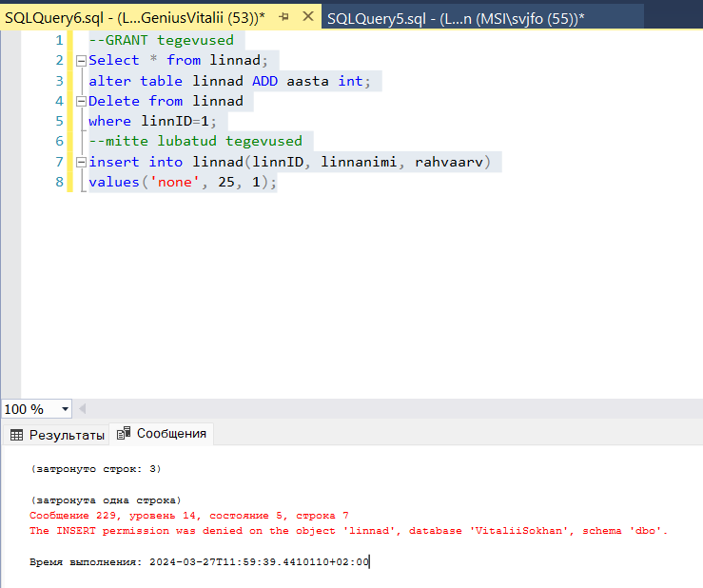The image size is (703, 588).
Task: Collapse the insert statement on line 7
Action: [x=81, y=162]
